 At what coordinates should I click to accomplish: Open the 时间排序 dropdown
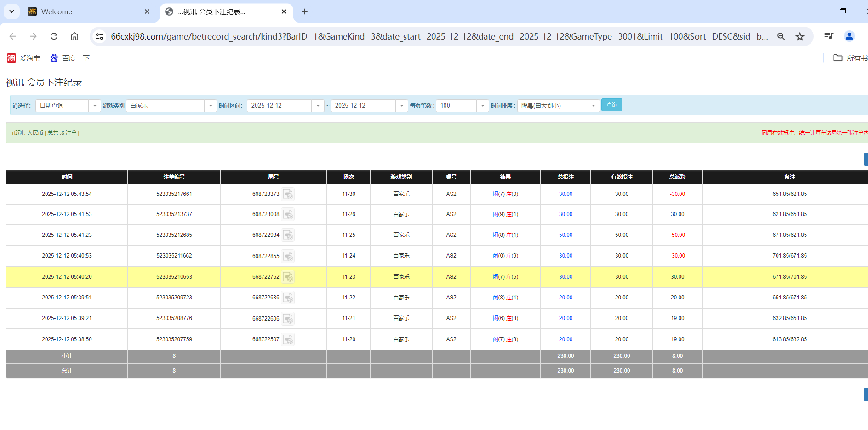(593, 105)
